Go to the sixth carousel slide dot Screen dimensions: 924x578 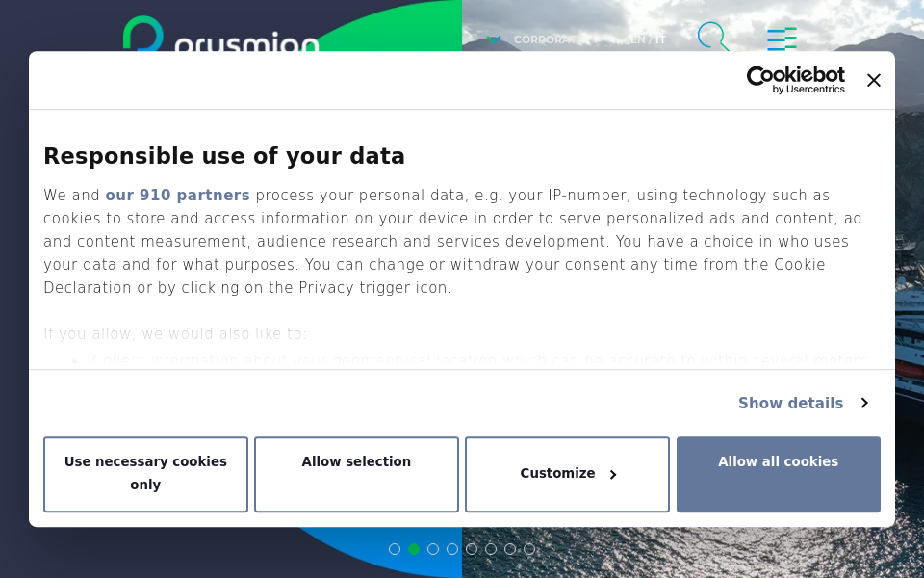(x=491, y=549)
